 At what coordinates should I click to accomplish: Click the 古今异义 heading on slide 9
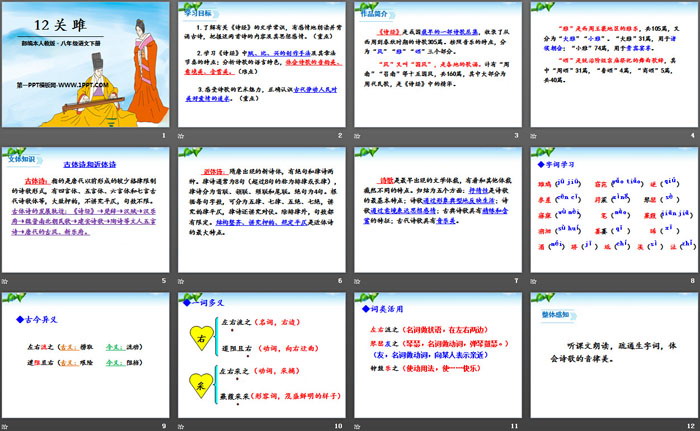click(x=37, y=320)
